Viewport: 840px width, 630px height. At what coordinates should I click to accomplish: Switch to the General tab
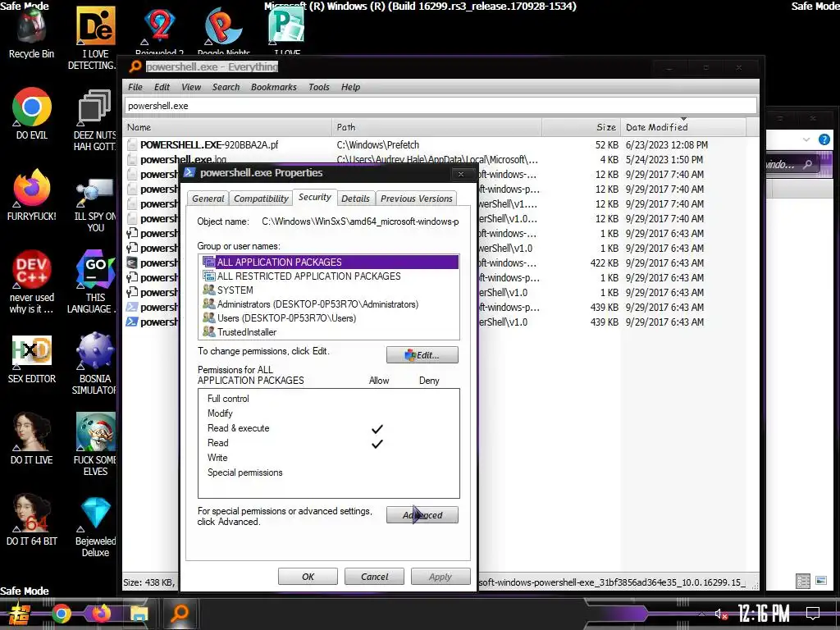point(208,199)
